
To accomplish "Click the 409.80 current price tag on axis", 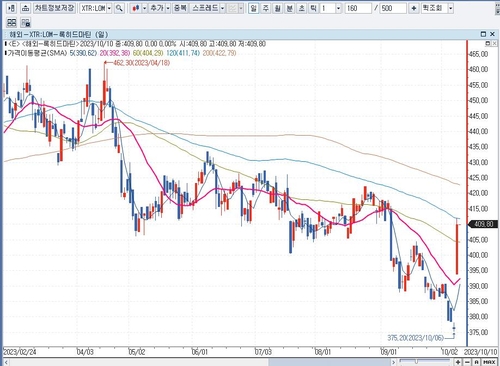I will pyautogui.click(x=483, y=224).
